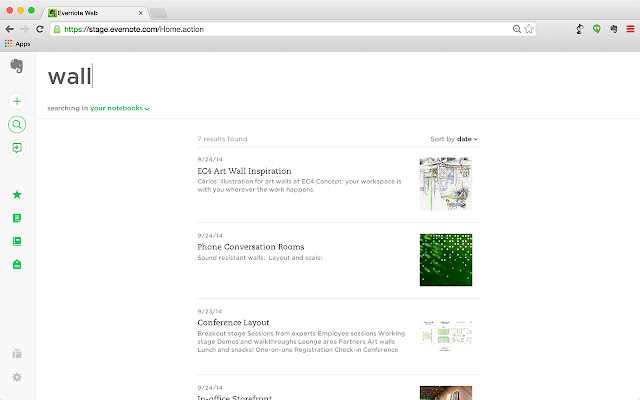Click the EC4 Art Wall illustration thumbnail
The height and width of the screenshot is (400, 640).
click(x=446, y=184)
